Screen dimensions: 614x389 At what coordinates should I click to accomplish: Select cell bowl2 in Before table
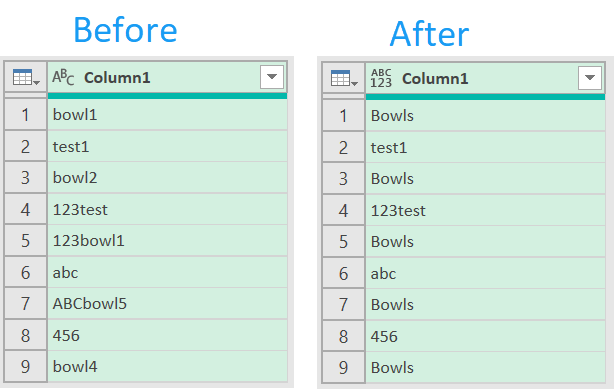pyautogui.click(x=167, y=178)
